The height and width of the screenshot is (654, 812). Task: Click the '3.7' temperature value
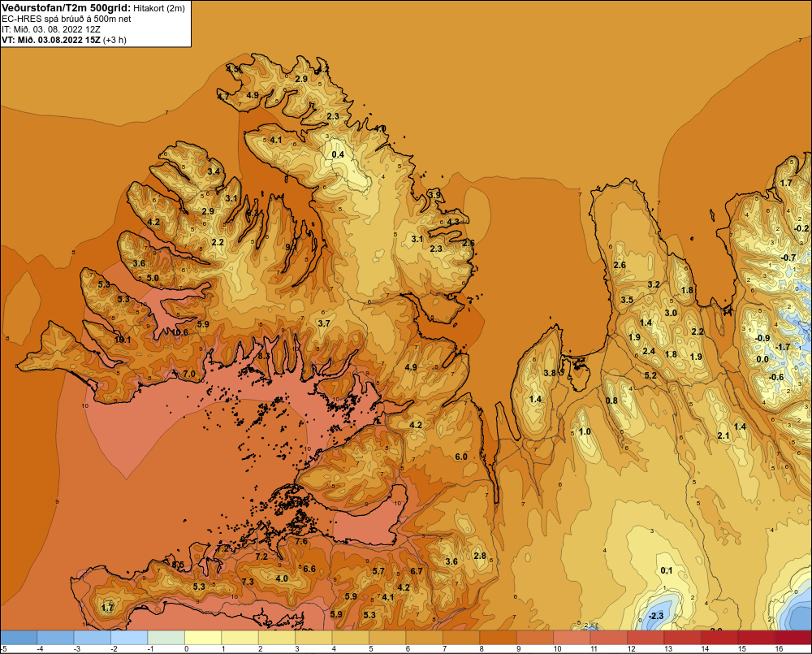(324, 323)
